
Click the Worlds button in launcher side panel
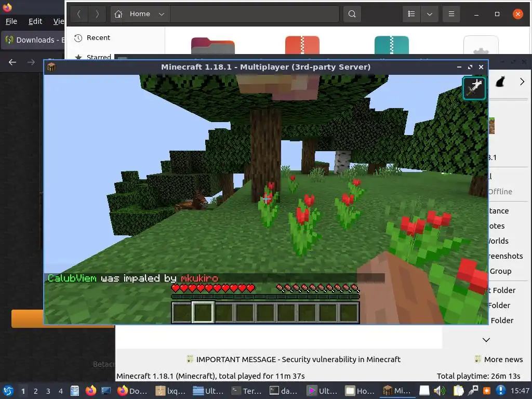tap(498, 241)
